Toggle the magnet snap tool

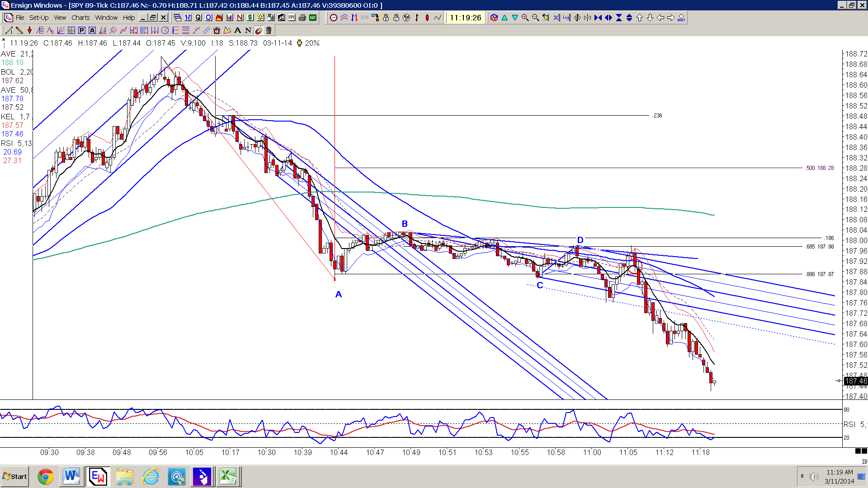point(258,30)
